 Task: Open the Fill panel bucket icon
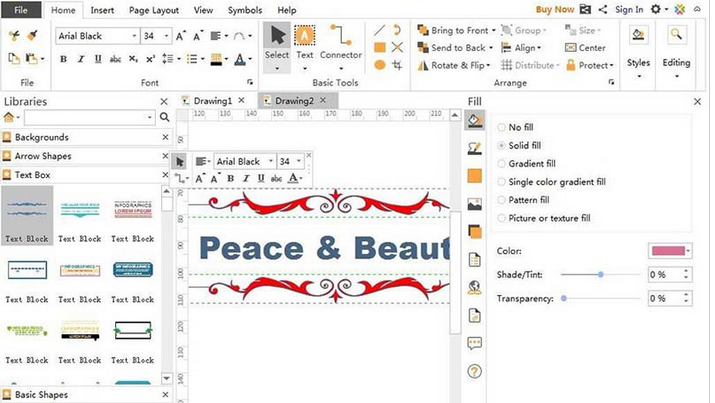475,120
